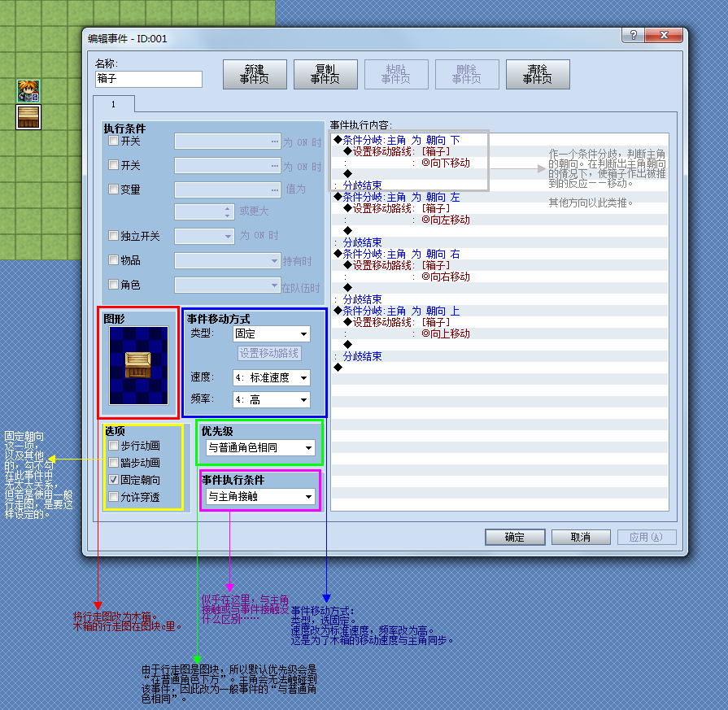Open the 类型 movement type dropdown

271,334
